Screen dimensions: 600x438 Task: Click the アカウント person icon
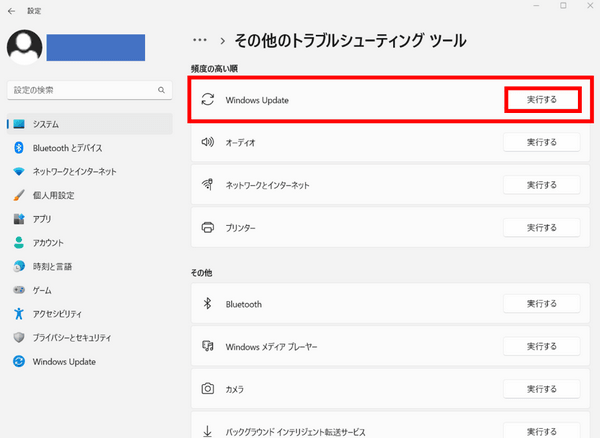(x=19, y=243)
